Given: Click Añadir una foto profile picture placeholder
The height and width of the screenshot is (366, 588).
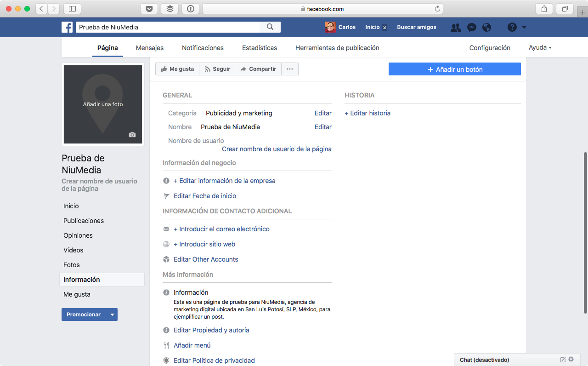Looking at the screenshot, I should [103, 104].
